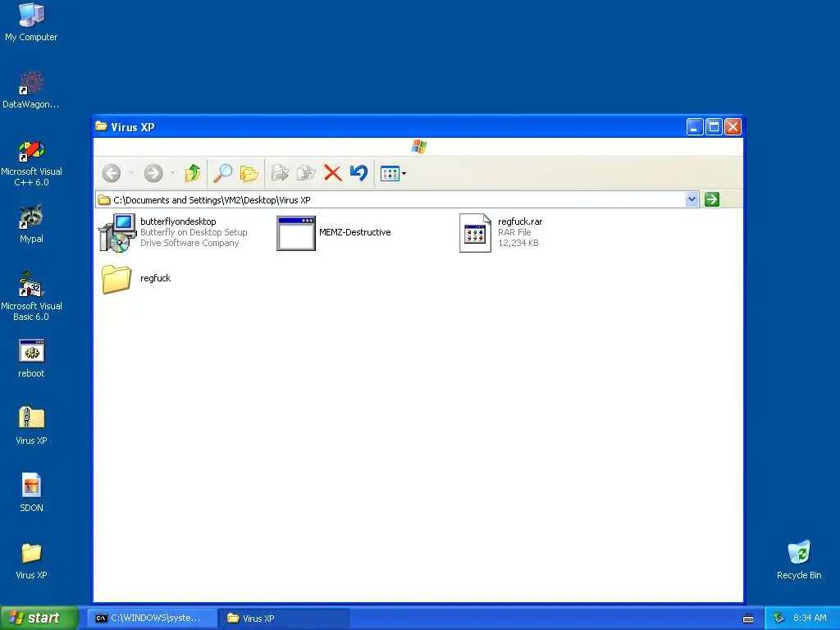
Task: Toggle the Folders pane button
Action: (x=249, y=173)
